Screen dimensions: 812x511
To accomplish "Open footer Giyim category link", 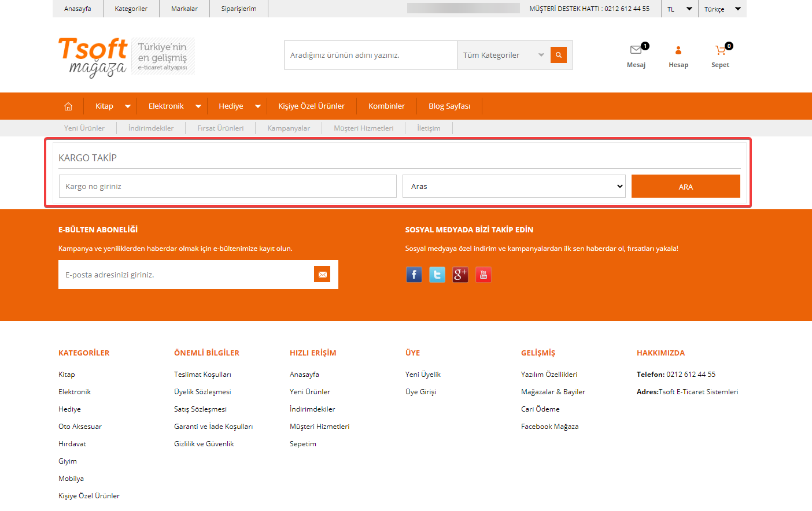I will pos(68,461).
